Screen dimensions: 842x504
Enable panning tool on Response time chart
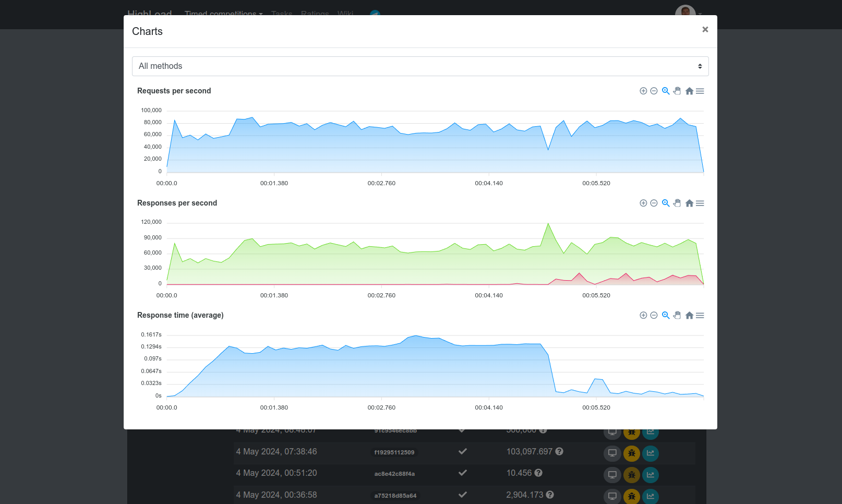(x=677, y=315)
